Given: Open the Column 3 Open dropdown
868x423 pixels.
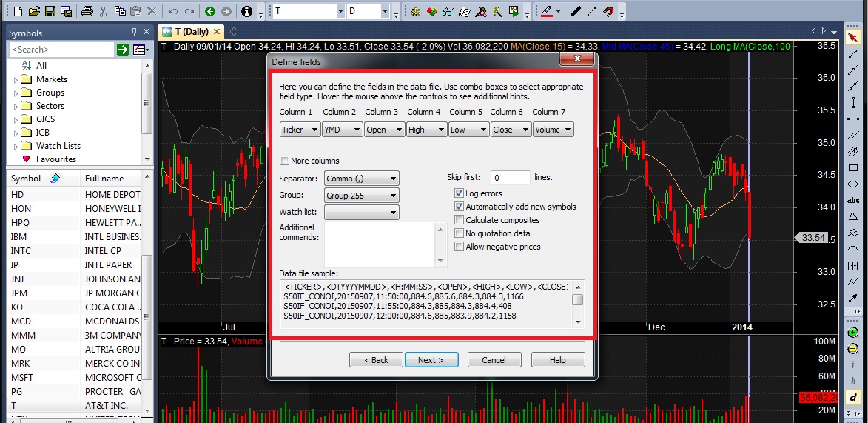Looking at the screenshot, I should (x=384, y=130).
